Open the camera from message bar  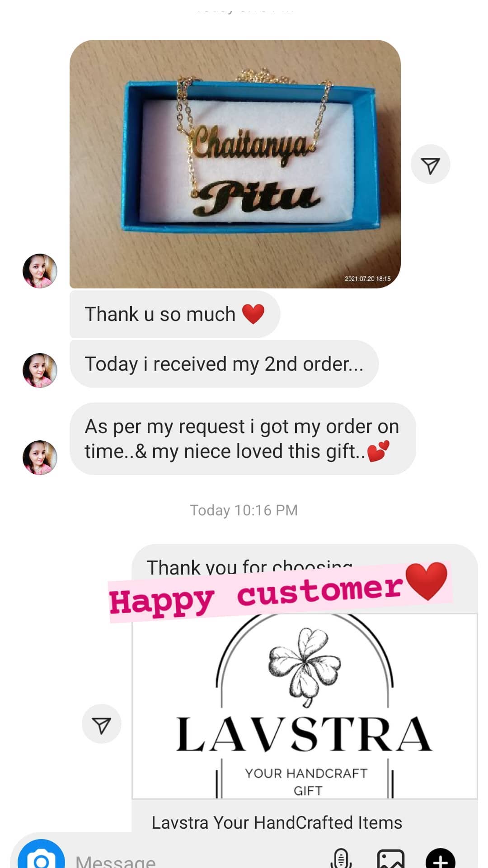[41, 856]
